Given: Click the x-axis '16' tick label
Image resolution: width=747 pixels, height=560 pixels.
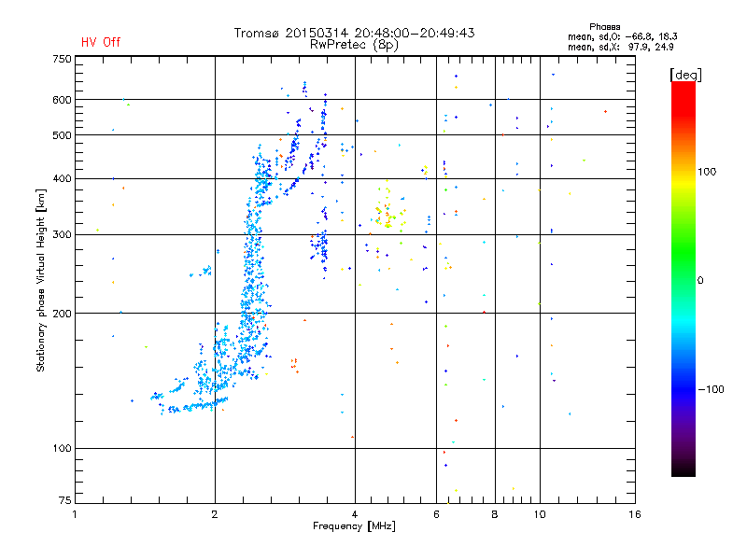Looking at the screenshot, I should (x=635, y=514).
